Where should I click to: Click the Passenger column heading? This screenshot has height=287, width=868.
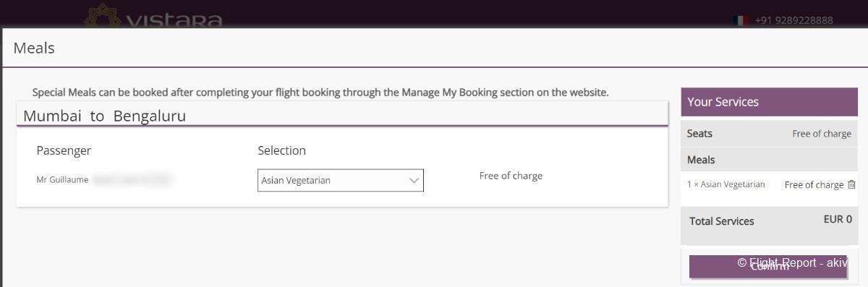click(x=64, y=150)
